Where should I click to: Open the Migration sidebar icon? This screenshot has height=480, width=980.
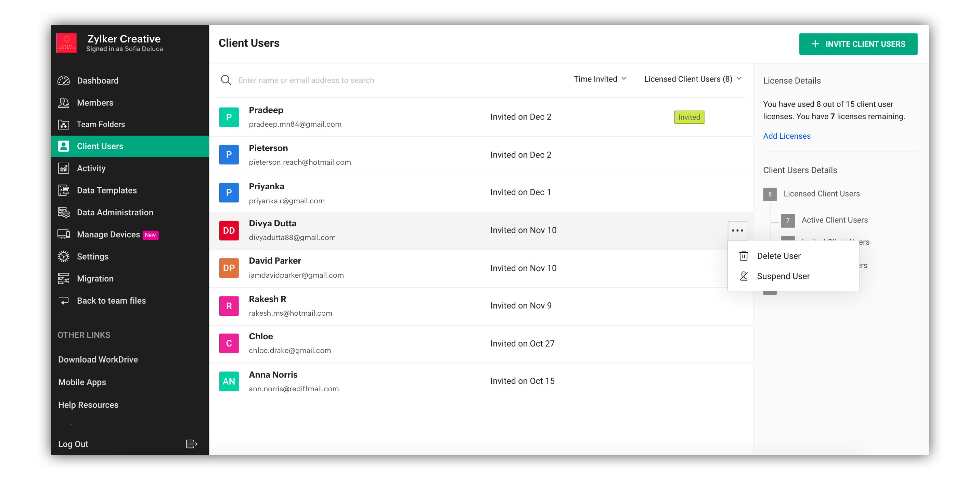click(x=64, y=279)
